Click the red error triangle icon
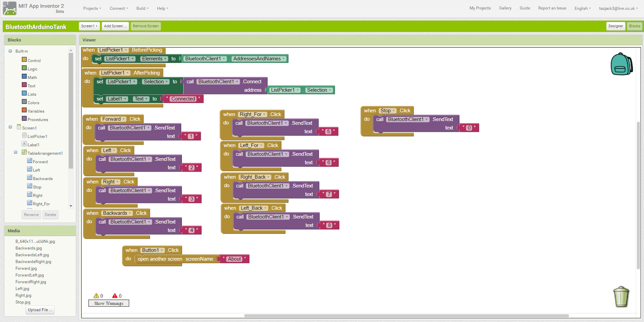Viewport: 644px width, 322px height. 115,296
